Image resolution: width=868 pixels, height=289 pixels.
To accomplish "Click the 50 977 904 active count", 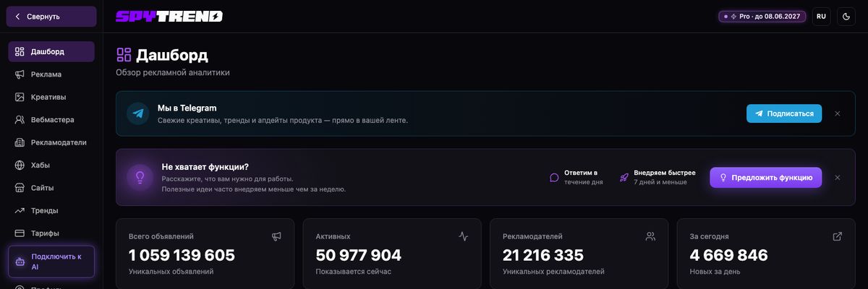I will click(x=359, y=255).
